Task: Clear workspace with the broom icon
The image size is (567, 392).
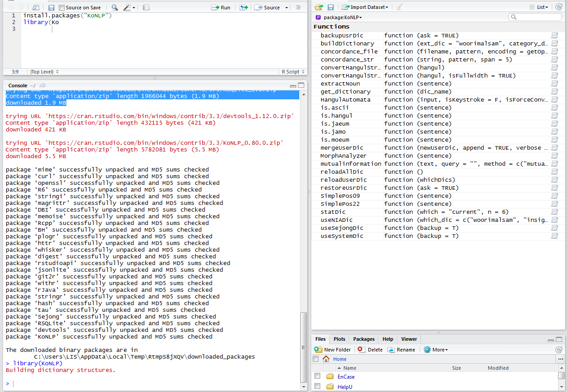Action: pos(399,7)
